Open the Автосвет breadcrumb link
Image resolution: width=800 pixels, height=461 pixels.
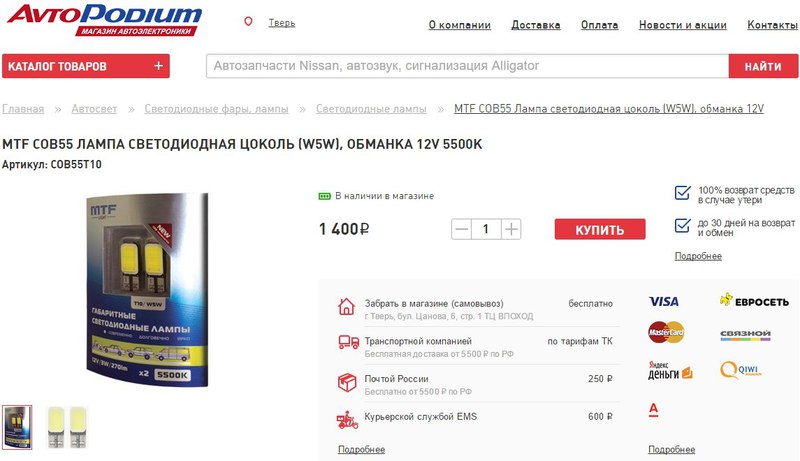(94, 109)
